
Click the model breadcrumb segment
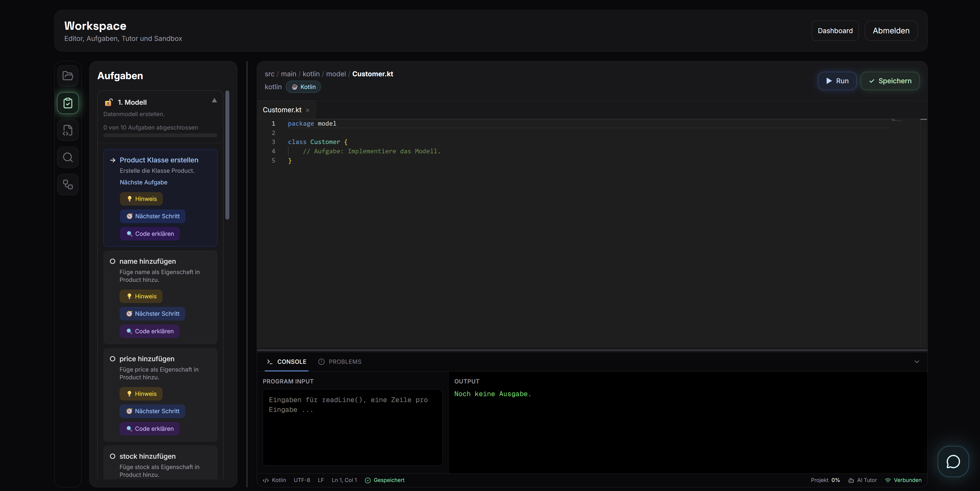[x=336, y=74]
